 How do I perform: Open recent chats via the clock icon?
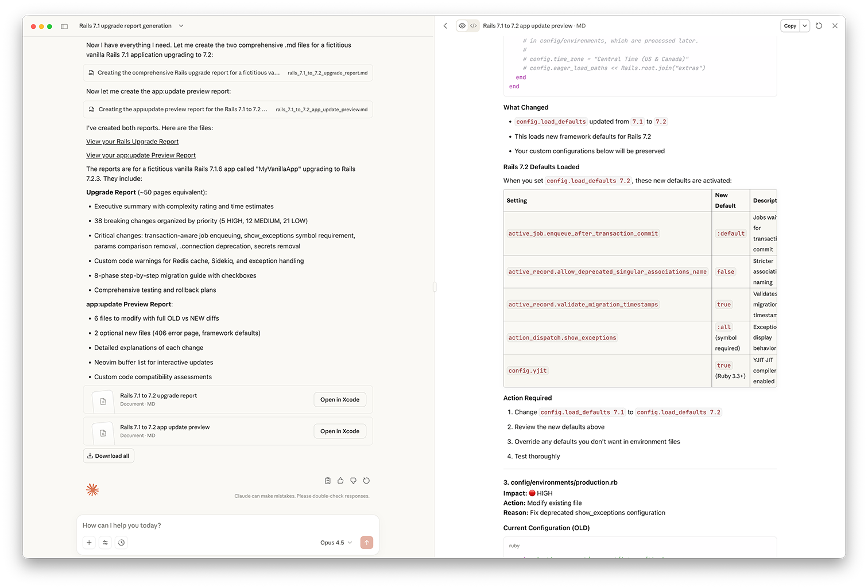pyautogui.click(x=121, y=542)
